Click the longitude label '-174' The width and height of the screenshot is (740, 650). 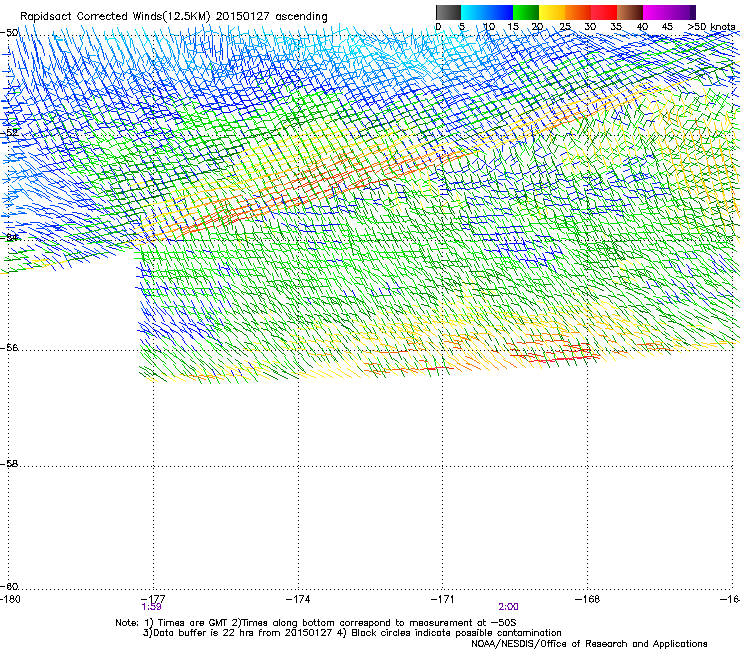(x=298, y=599)
